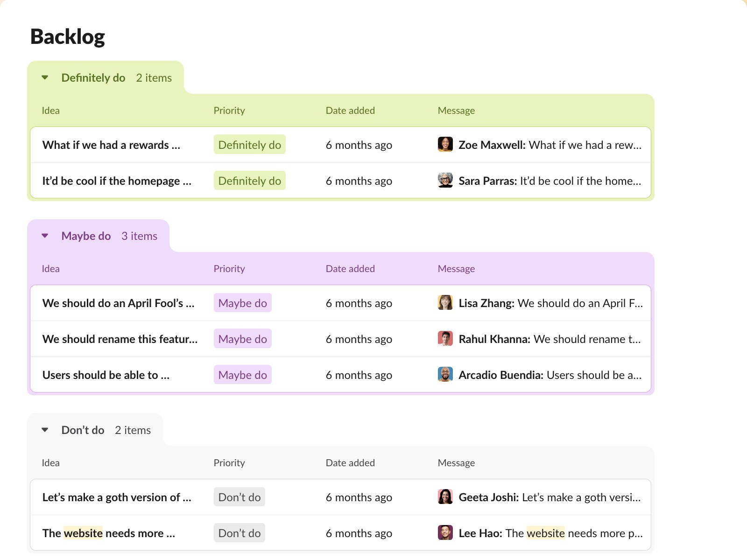Click highlighted website word in Lee Hao's message
Screen dimensions: 747x560
click(x=545, y=533)
